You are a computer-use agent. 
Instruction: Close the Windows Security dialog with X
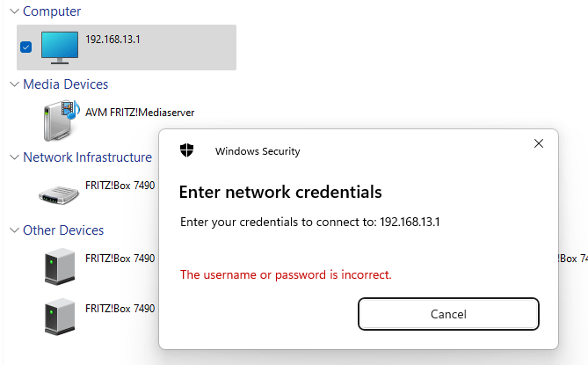539,143
